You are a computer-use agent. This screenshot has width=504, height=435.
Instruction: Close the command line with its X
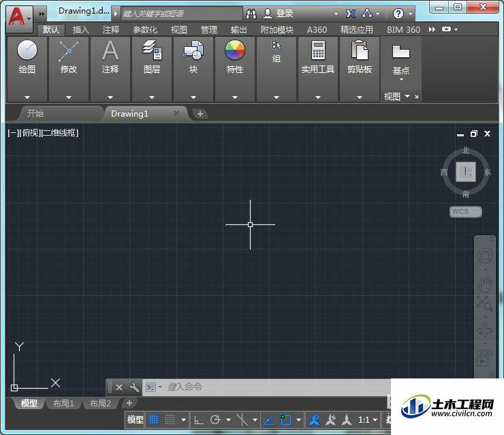(119, 387)
